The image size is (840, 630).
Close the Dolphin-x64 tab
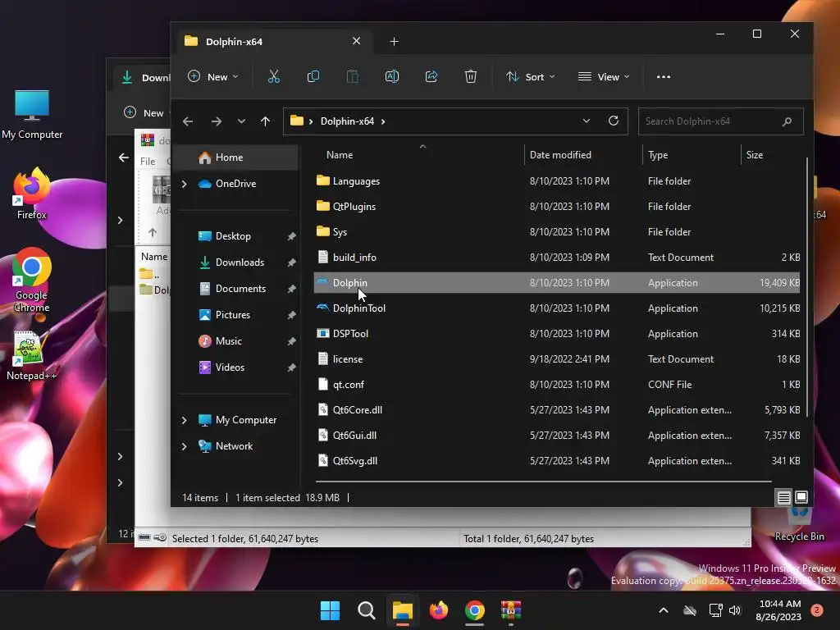coord(356,41)
